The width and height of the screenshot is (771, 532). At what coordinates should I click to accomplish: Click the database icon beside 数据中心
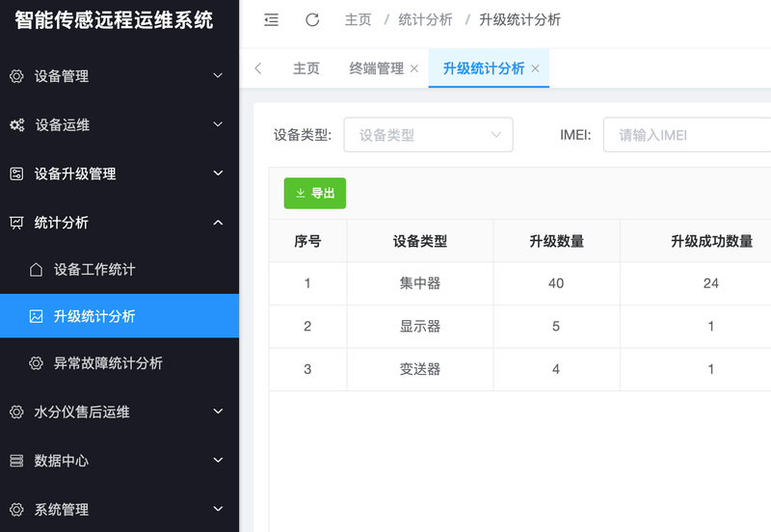[x=16, y=461]
